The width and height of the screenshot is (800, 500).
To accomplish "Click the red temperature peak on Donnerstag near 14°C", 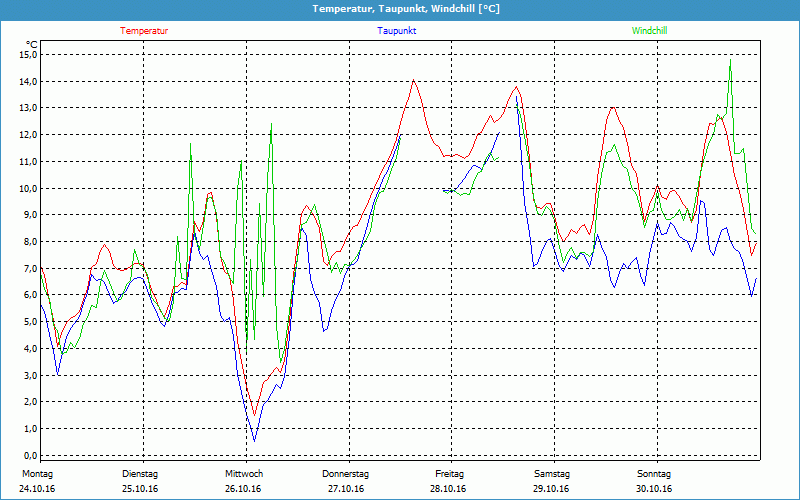I will (x=413, y=80).
